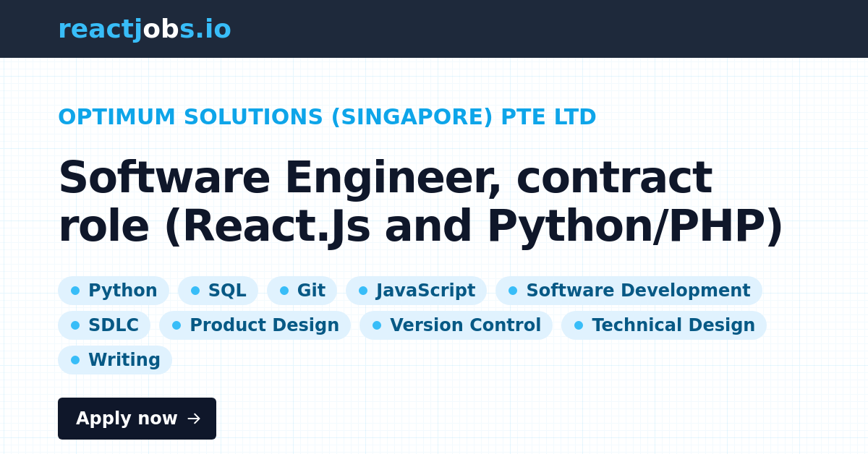Click the dot icon on the JavaScript tag
The width and height of the screenshot is (868, 454).
tap(363, 291)
